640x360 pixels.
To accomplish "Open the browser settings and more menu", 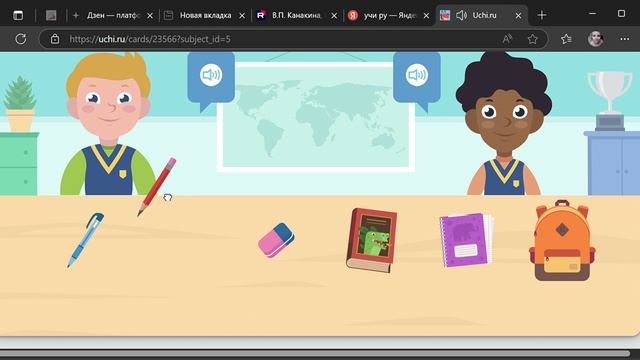I will [624, 39].
